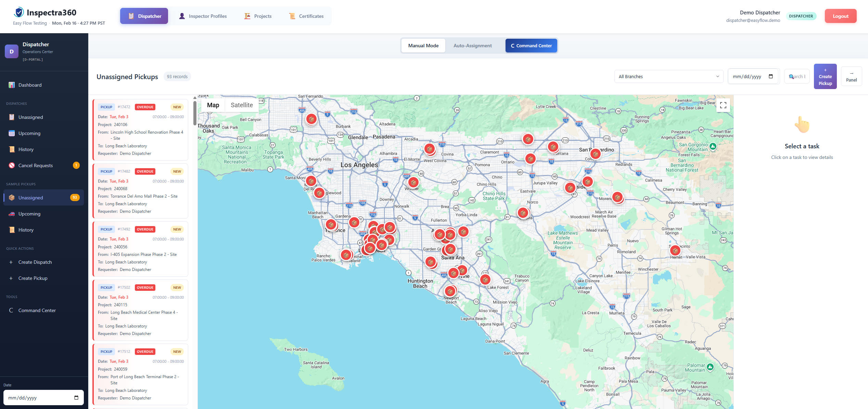Open the search bar near Create Pickup

[x=797, y=76]
